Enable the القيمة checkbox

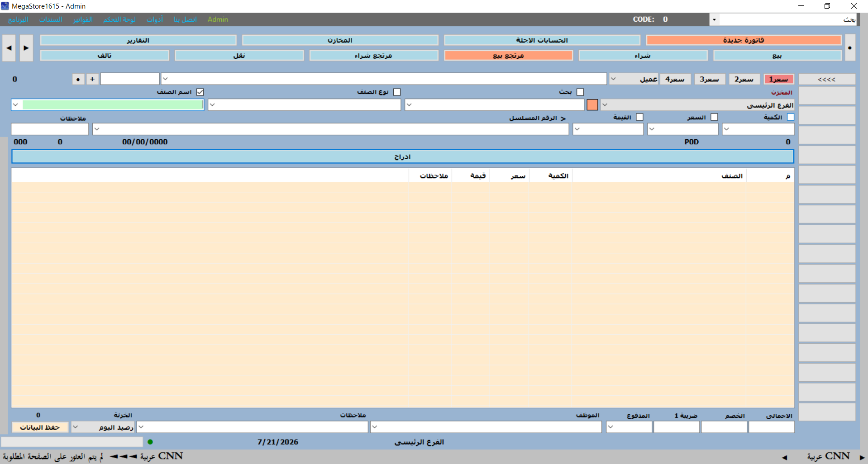[x=639, y=117]
